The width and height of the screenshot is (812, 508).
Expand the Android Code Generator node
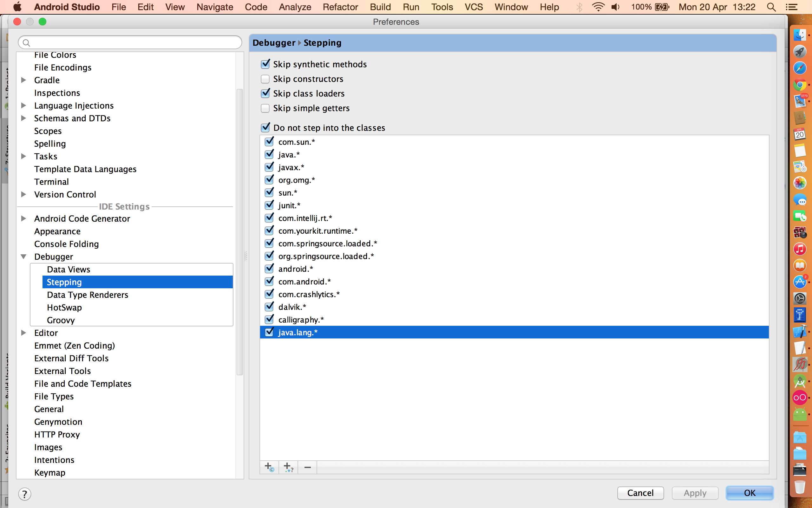tap(23, 218)
